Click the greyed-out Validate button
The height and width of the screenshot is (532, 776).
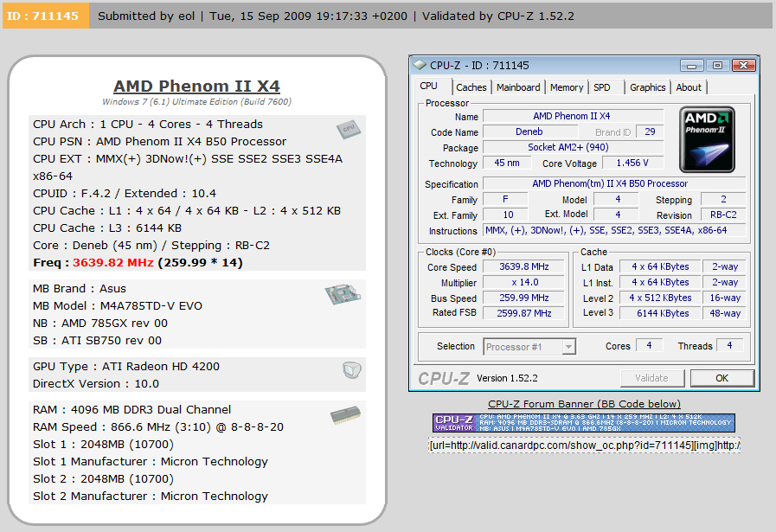click(651, 378)
